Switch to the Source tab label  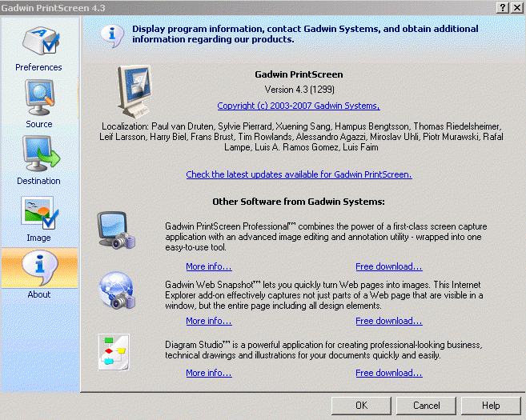(x=39, y=124)
